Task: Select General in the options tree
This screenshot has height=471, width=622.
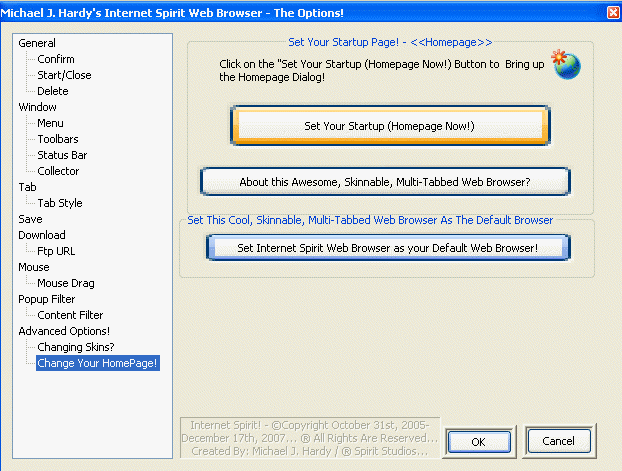Action: [37, 43]
